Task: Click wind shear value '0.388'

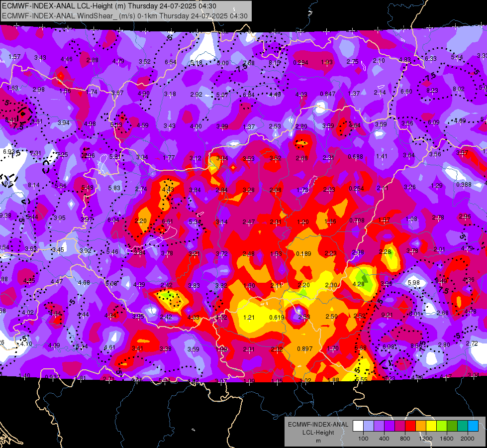Action: (464, 184)
